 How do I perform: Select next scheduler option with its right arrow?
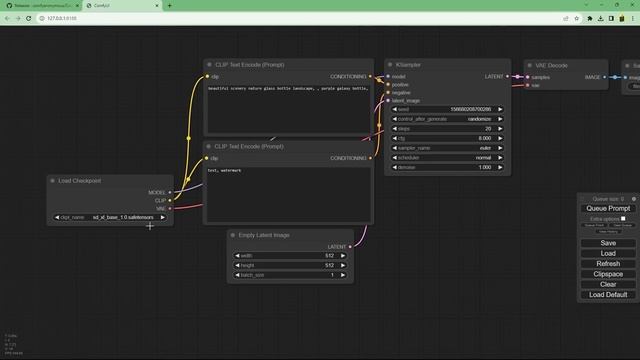tap(500, 158)
